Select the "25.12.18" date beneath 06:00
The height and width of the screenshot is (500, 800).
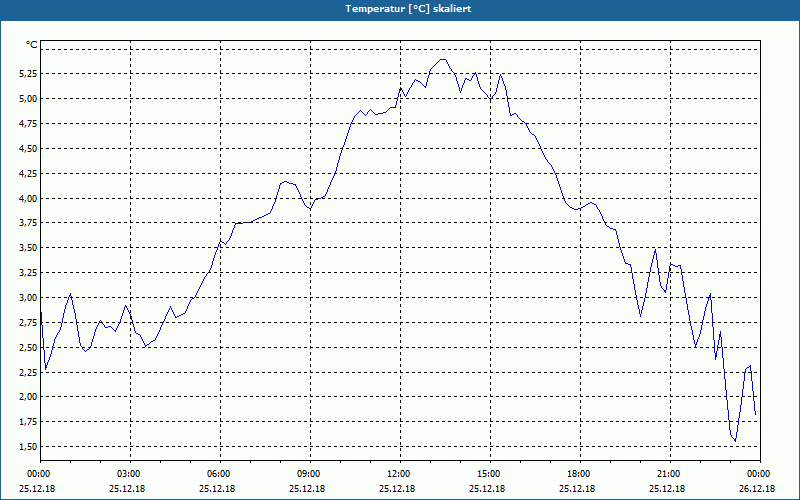(x=217, y=489)
